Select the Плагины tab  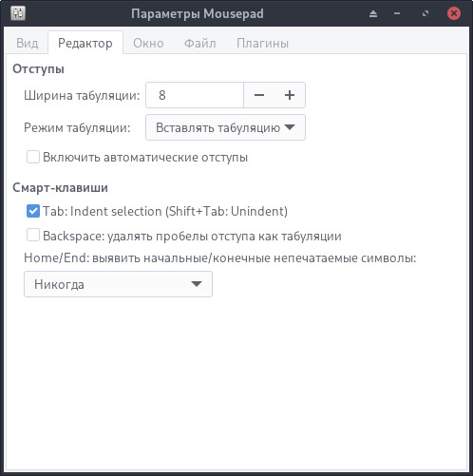262,43
